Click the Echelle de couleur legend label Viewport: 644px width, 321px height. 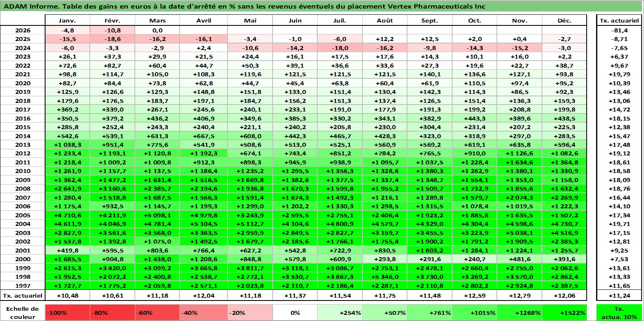click(23, 312)
